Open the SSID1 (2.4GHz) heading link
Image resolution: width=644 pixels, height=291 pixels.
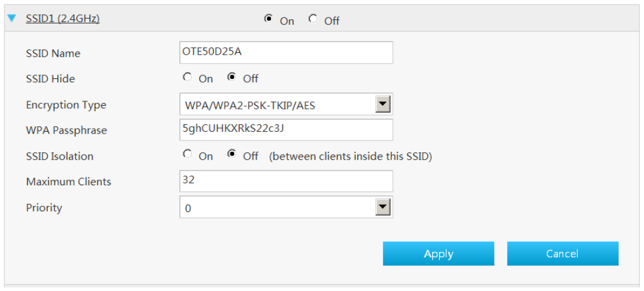click(63, 19)
